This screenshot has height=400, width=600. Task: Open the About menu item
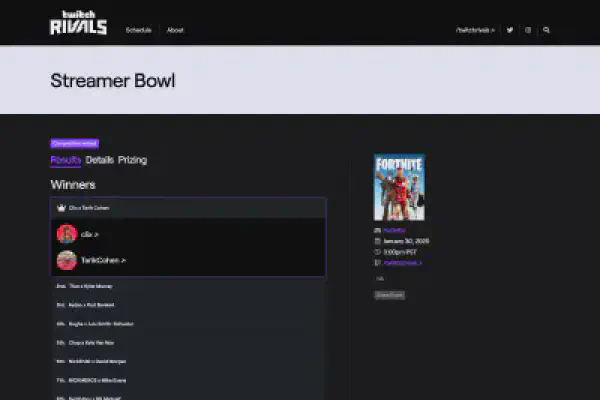point(175,30)
